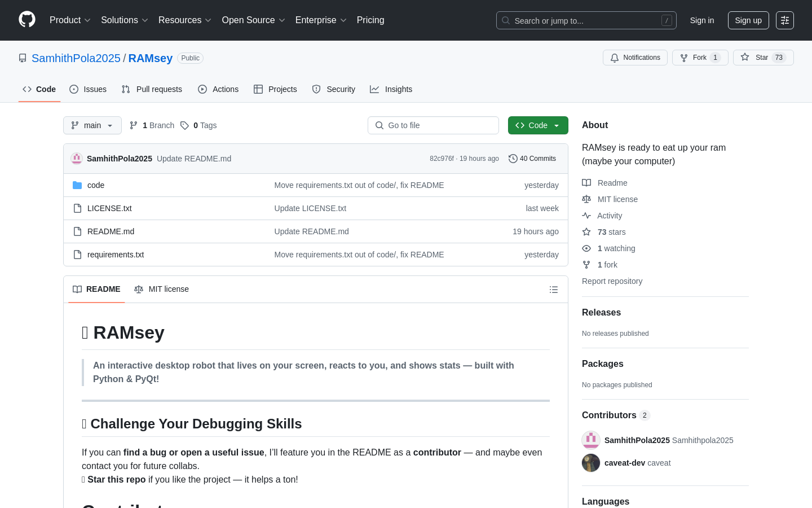Click caveat-dev contributor avatar
This screenshot has height=508, width=812.
pyautogui.click(x=591, y=463)
